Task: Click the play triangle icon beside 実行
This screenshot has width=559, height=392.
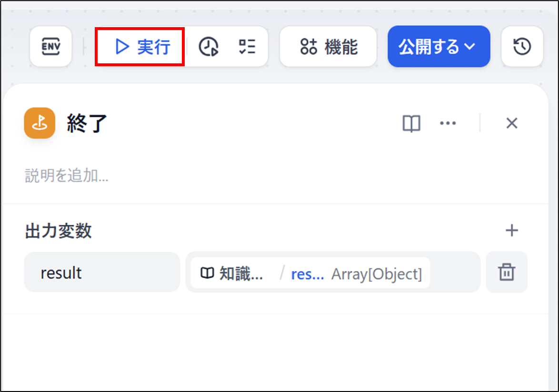Action: click(x=122, y=47)
